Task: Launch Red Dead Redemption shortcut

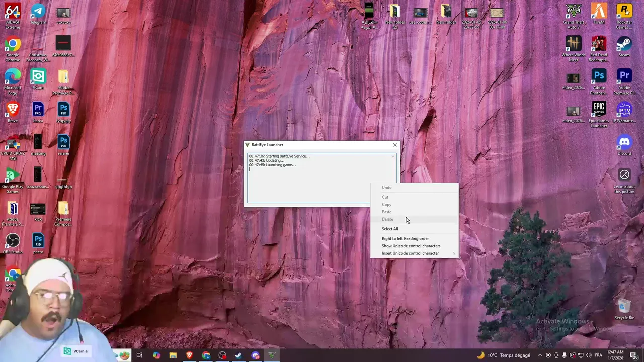Action: 599,49
